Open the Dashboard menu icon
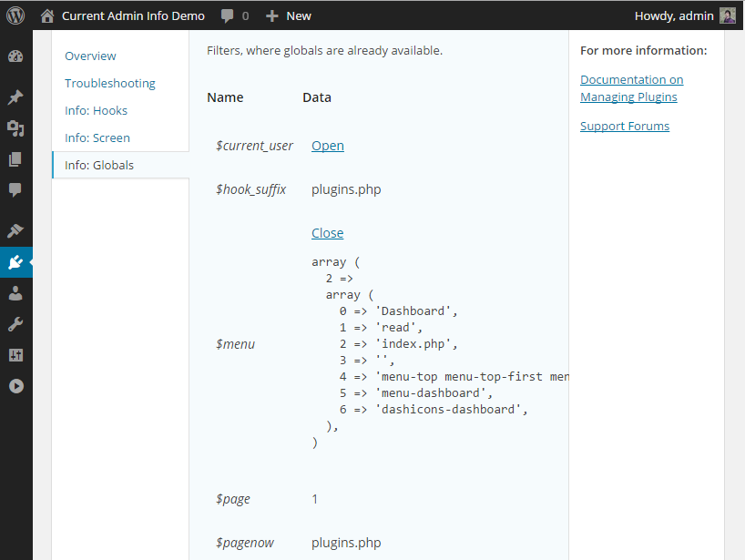 pyautogui.click(x=15, y=56)
